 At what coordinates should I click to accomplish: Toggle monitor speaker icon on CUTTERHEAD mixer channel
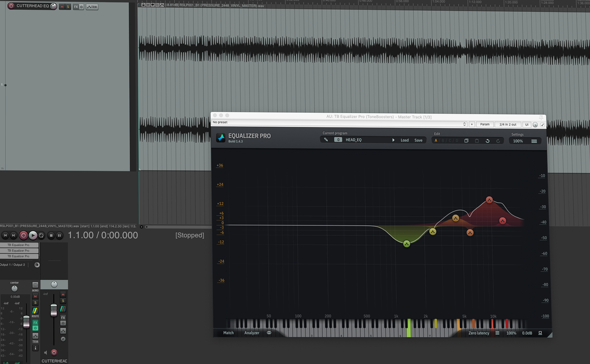coord(46,352)
